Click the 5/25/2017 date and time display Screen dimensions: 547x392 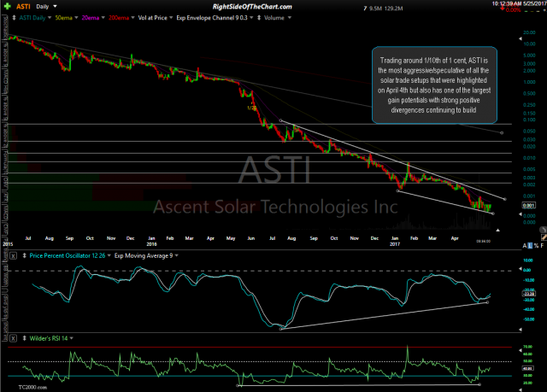pyautogui.click(x=519, y=3)
